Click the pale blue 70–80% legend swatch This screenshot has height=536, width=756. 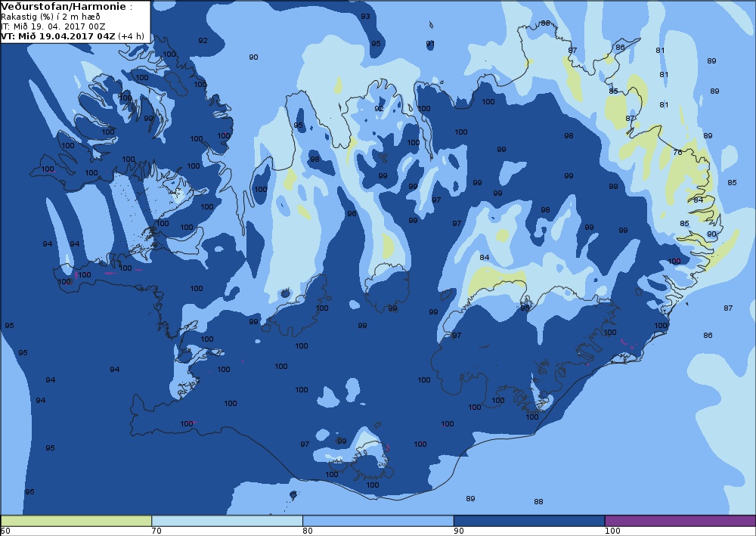pyautogui.click(x=227, y=521)
